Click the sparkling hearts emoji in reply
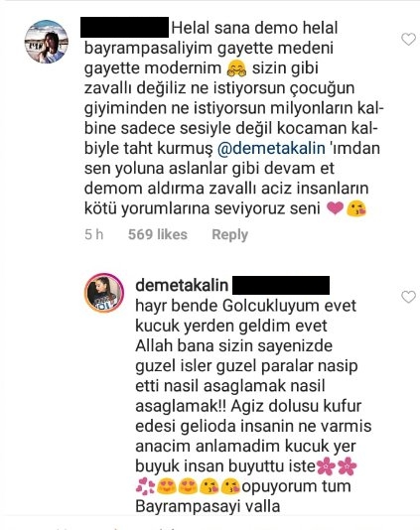Viewport: 420px width, 530px height. tap(145, 486)
